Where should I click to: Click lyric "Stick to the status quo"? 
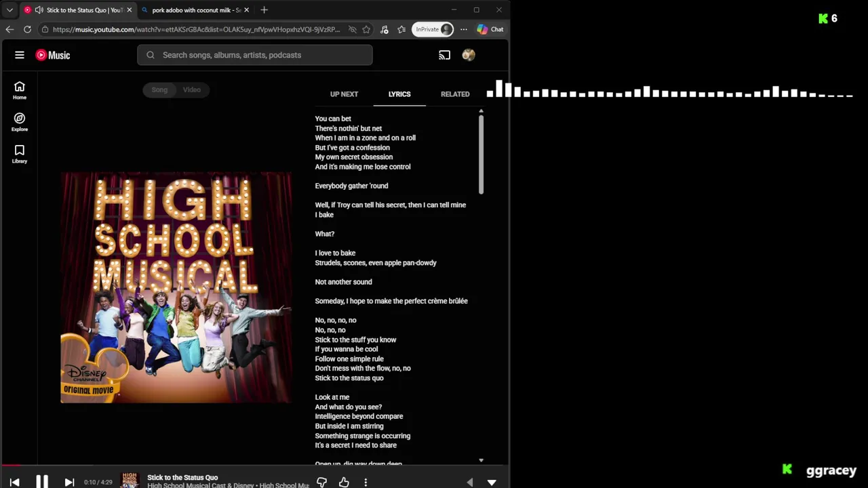point(349,378)
